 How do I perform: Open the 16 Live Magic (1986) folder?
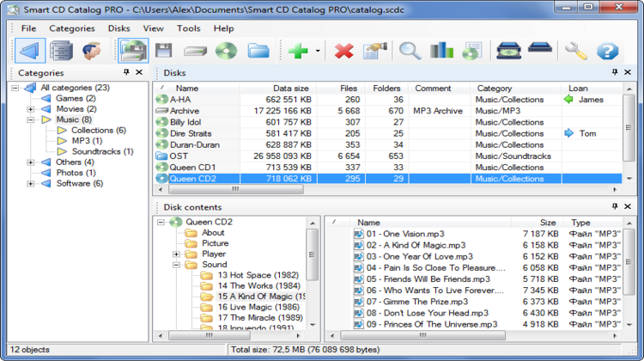[258, 307]
